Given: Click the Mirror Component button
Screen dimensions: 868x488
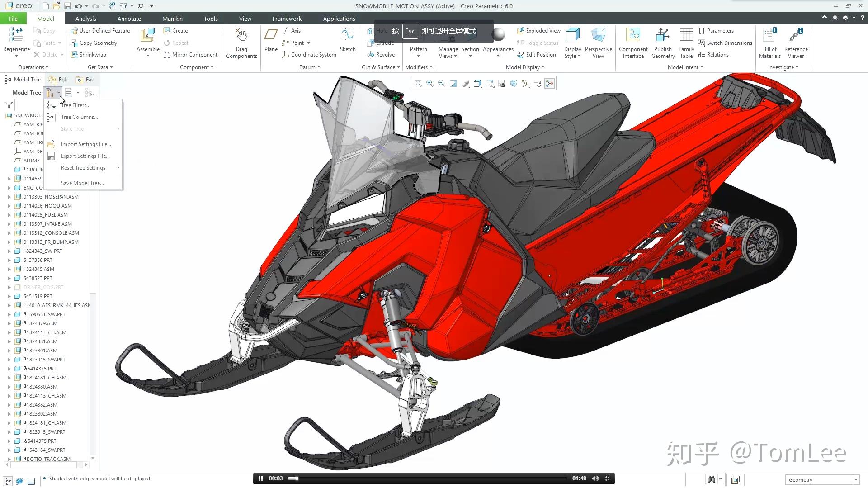Looking at the screenshot, I should (191, 55).
